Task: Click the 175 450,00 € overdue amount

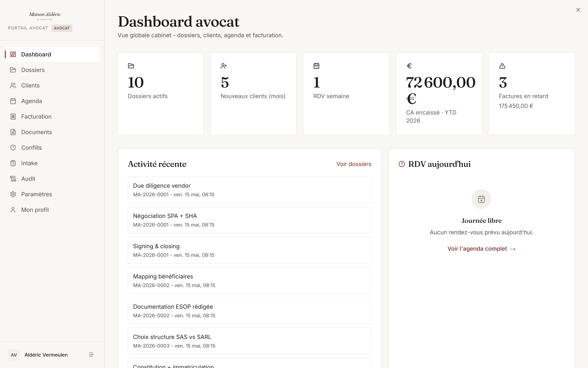Action: point(516,106)
